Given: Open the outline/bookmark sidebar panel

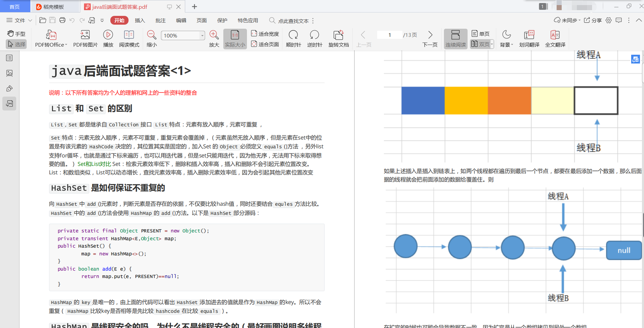Looking at the screenshot, I should [9, 58].
